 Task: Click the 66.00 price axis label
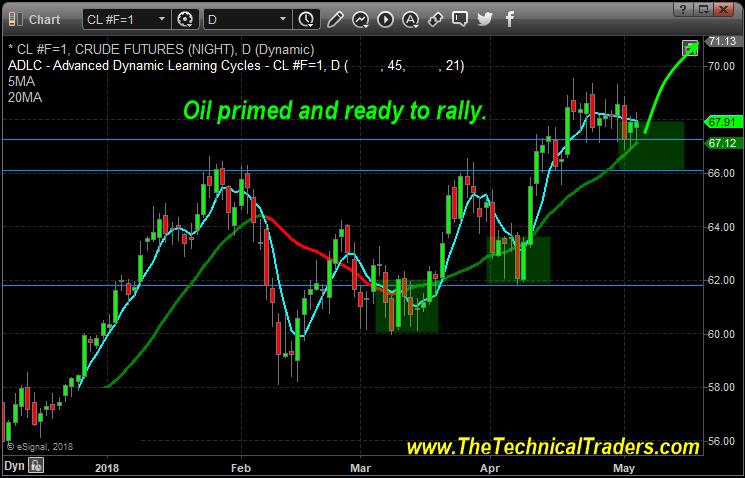tap(721, 173)
